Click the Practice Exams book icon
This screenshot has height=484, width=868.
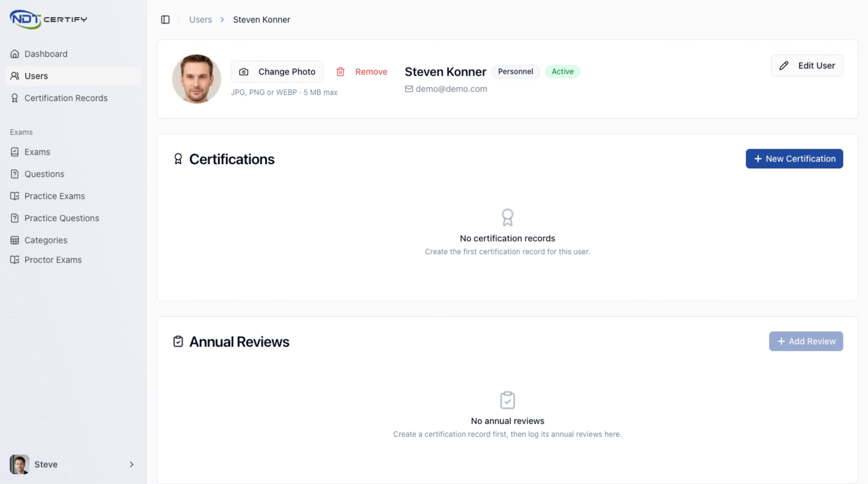tap(14, 196)
